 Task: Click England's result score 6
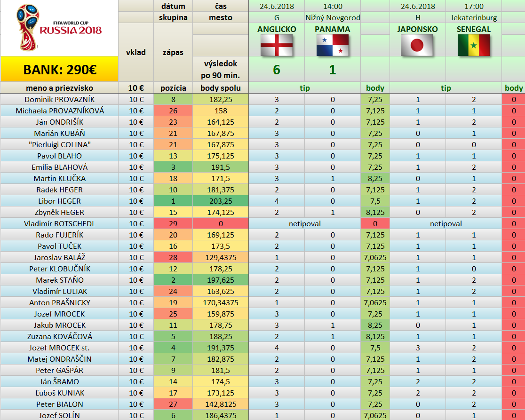point(277,70)
